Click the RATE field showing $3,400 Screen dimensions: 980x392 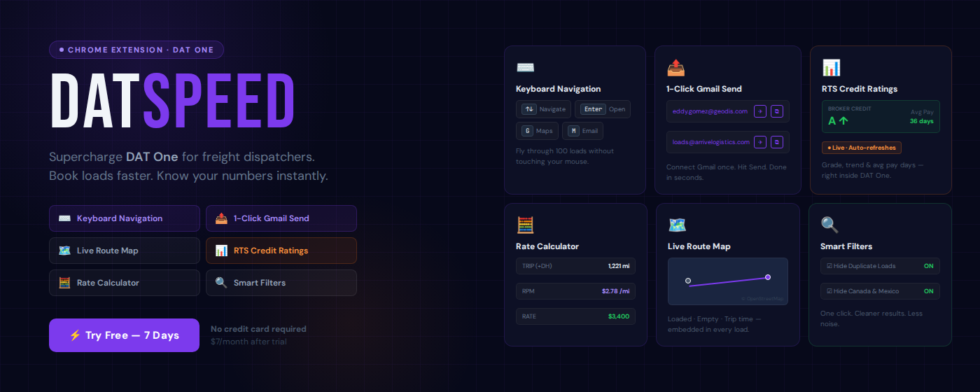(575, 316)
